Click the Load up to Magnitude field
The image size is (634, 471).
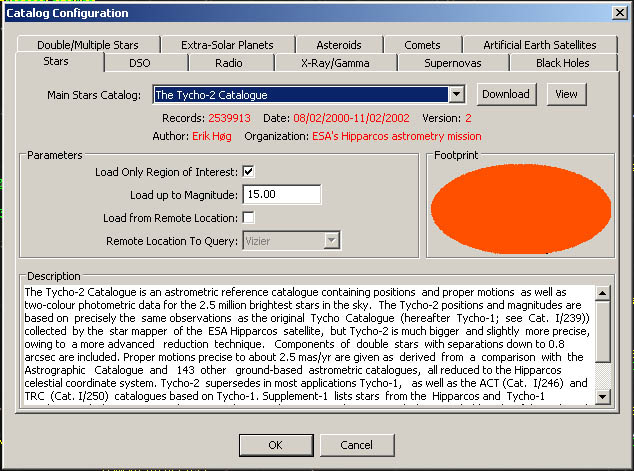coord(280,195)
